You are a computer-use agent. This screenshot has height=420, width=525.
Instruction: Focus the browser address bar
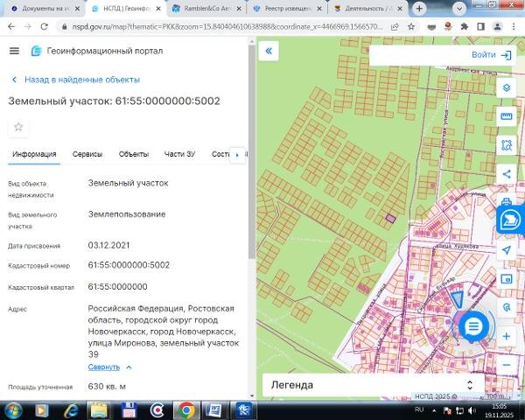[227, 27]
